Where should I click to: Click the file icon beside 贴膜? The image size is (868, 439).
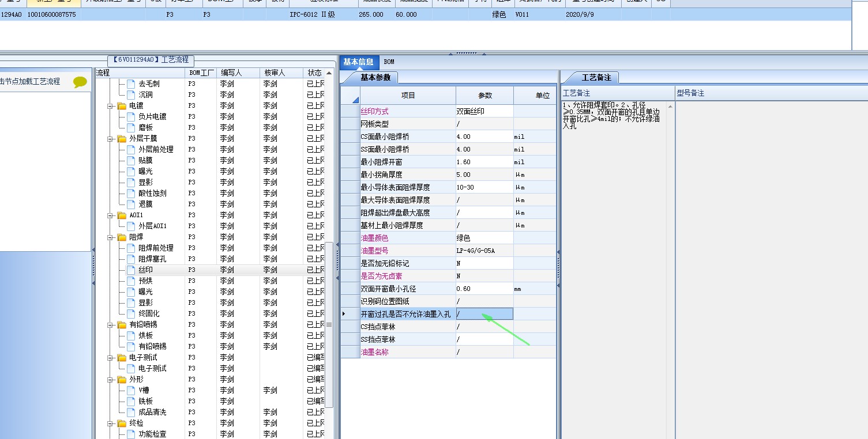click(x=131, y=161)
